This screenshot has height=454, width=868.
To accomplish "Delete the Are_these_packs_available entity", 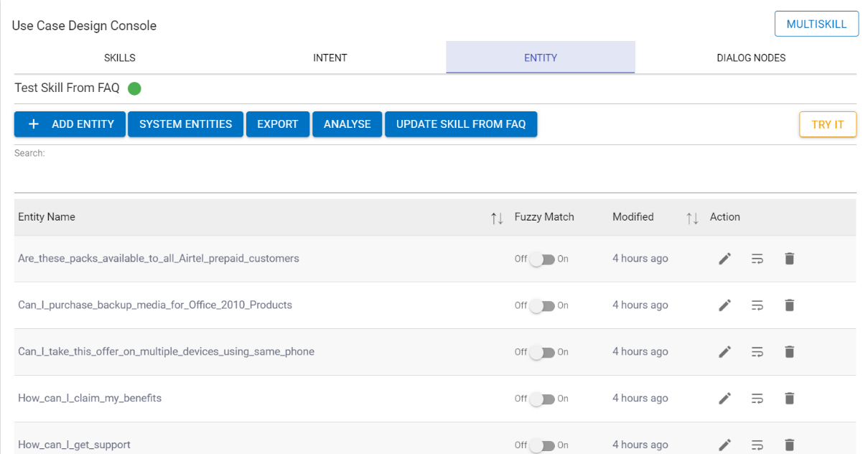I will 789,259.
